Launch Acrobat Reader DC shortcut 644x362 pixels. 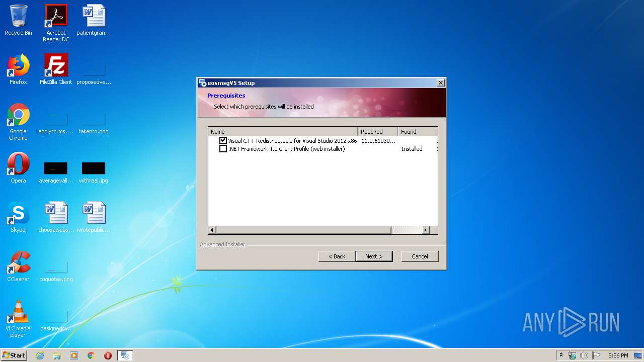pyautogui.click(x=56, y=23)
